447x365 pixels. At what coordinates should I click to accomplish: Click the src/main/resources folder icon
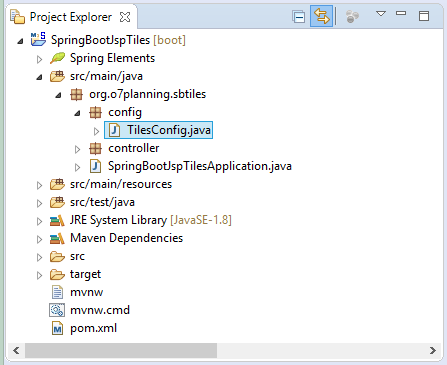coord(57,184)
